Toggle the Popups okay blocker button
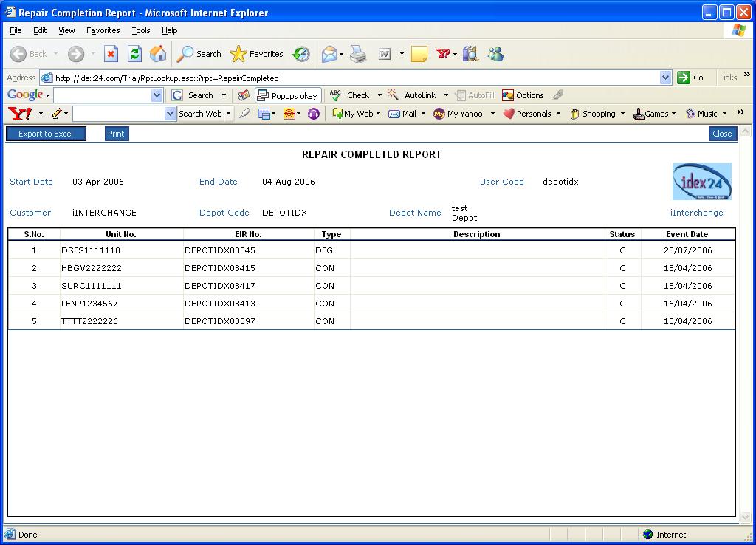The height and width of the screenshot is (545, 756). [288, 95]
